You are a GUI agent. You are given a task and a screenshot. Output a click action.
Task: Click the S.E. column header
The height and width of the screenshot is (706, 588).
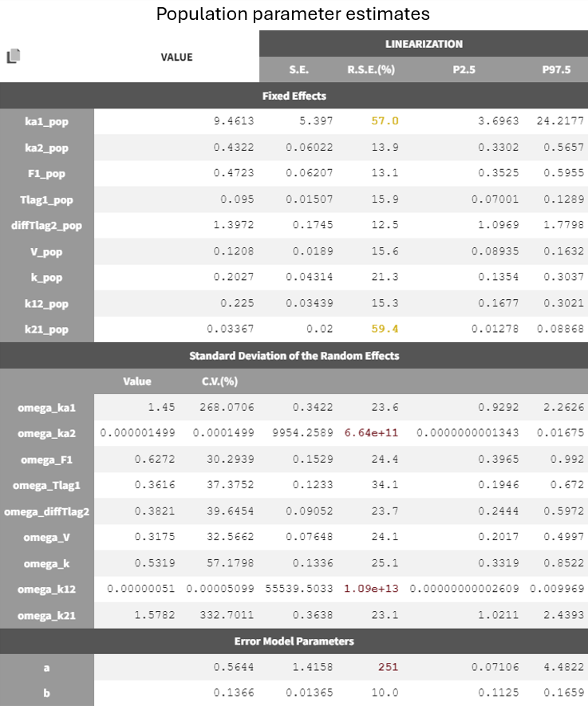[299, 69]
